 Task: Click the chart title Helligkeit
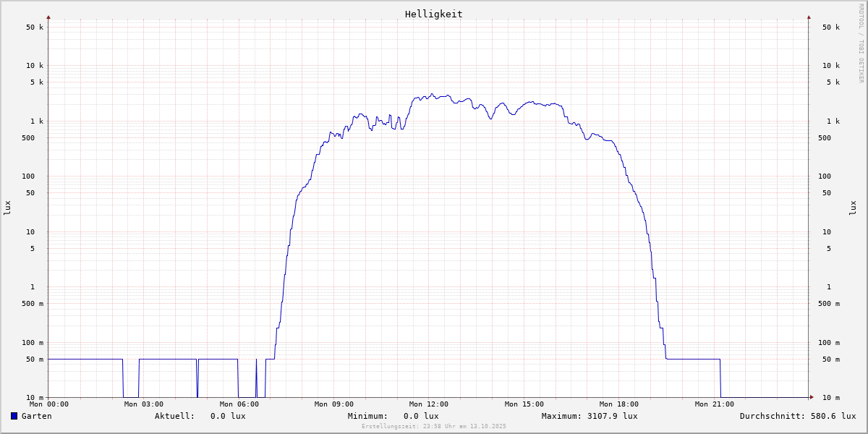[x=434, y=14]
